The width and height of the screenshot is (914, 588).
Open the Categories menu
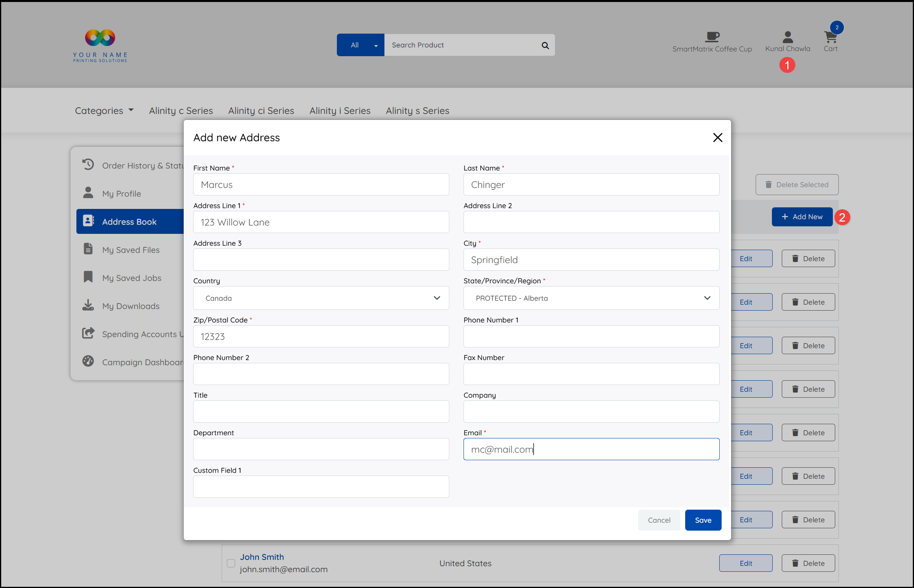pos(104,111)
